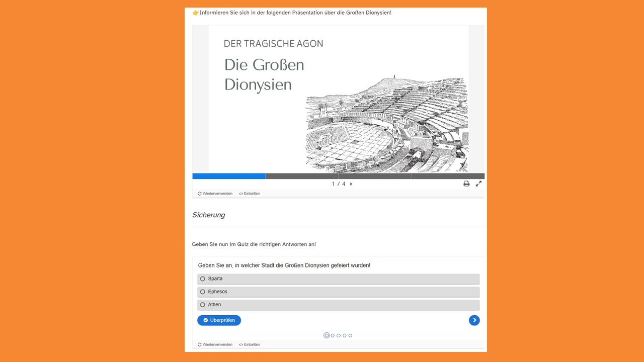644x362 pixels.
Task: Click Wiederverwenden below the quiz
Action: [215, 345]
